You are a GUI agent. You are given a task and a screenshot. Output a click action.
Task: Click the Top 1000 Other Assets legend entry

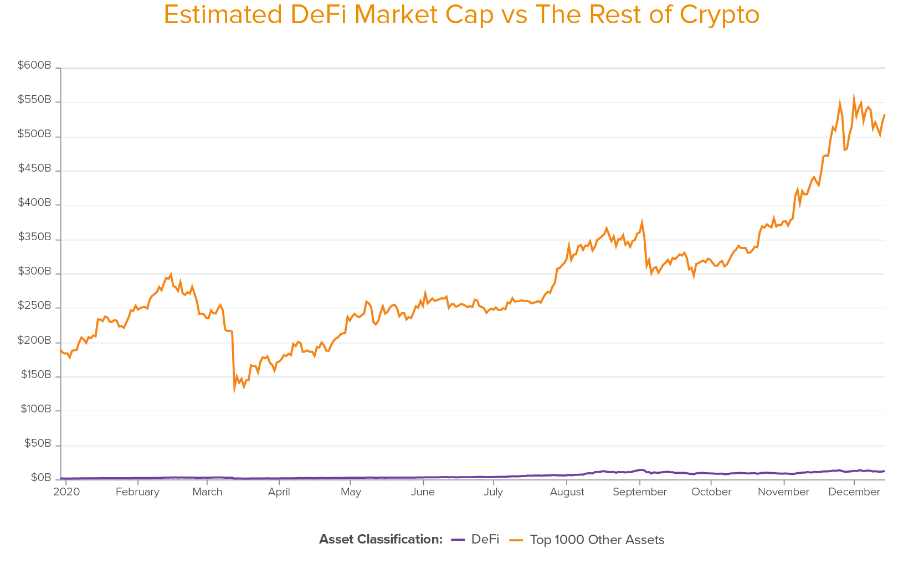tap(597, 540)
